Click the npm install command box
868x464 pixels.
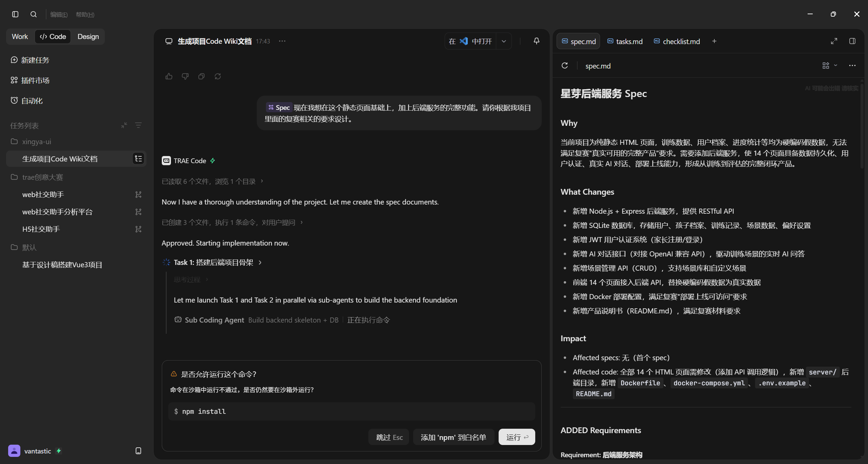(351, 411)
